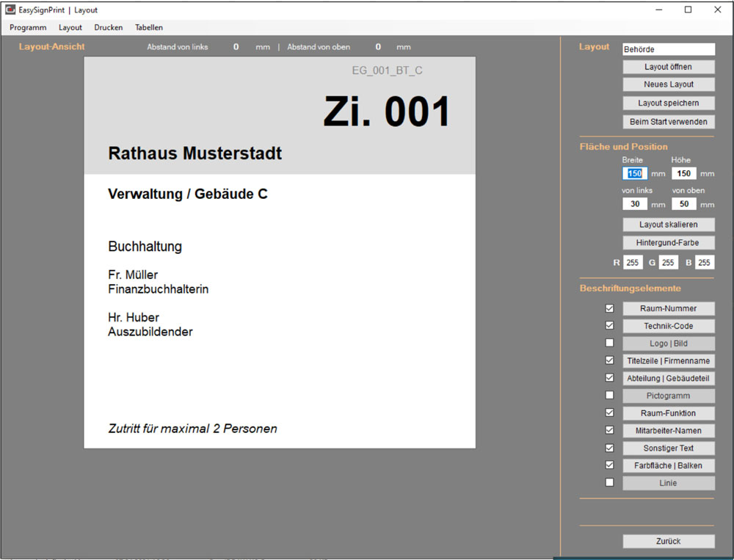Enable the Pictogramm checkbox
Viewport: 734px width, 560px height.
(x=609, y=396)
